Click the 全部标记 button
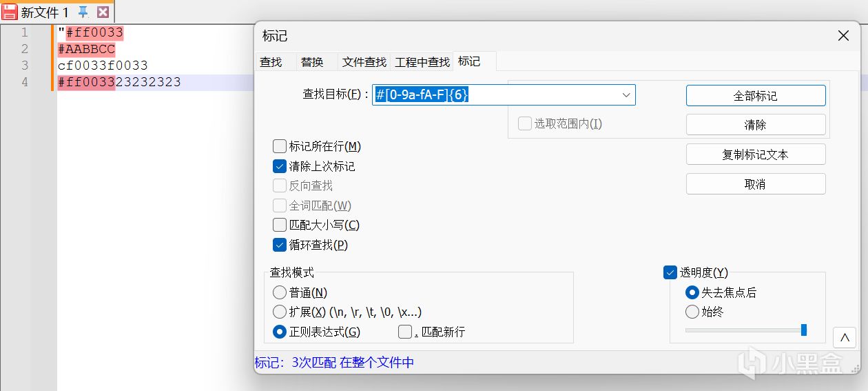The image size is (868, 391). pos(755,96)
